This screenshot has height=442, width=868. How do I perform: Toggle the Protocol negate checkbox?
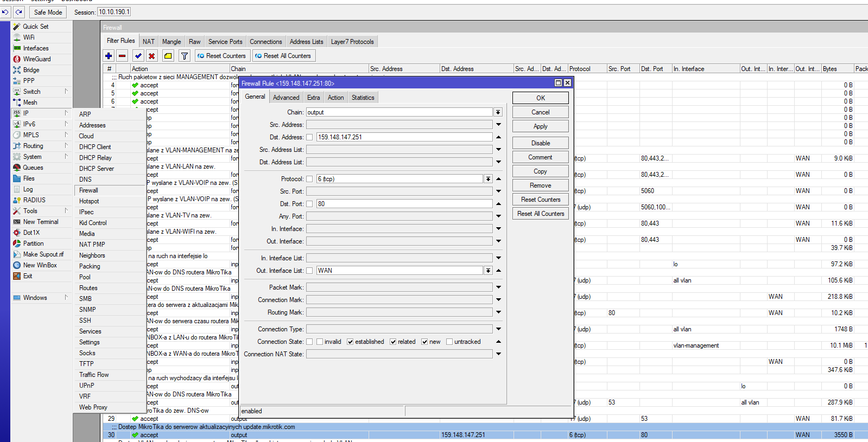(x=309, y=179)
